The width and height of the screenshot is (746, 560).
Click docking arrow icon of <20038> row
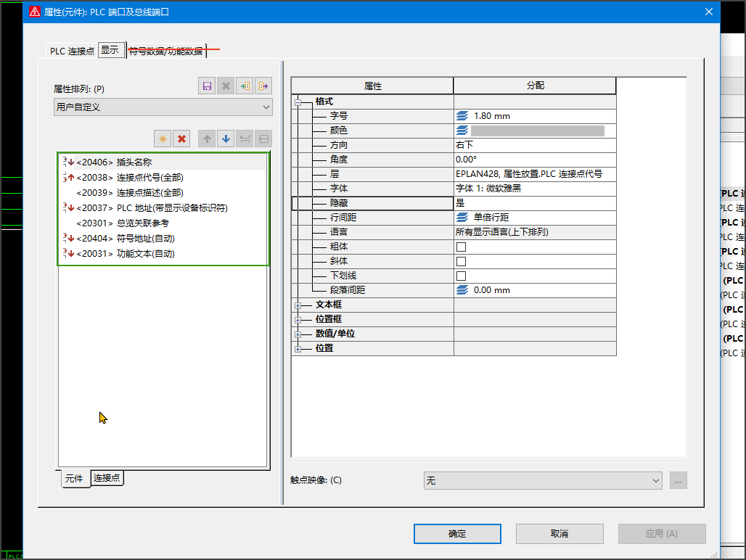68,177
